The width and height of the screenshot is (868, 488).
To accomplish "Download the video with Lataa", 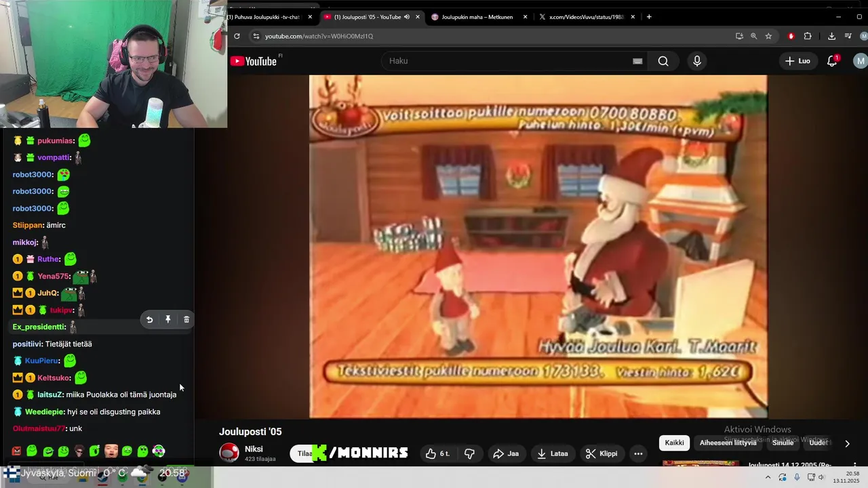I will [552, 453].
